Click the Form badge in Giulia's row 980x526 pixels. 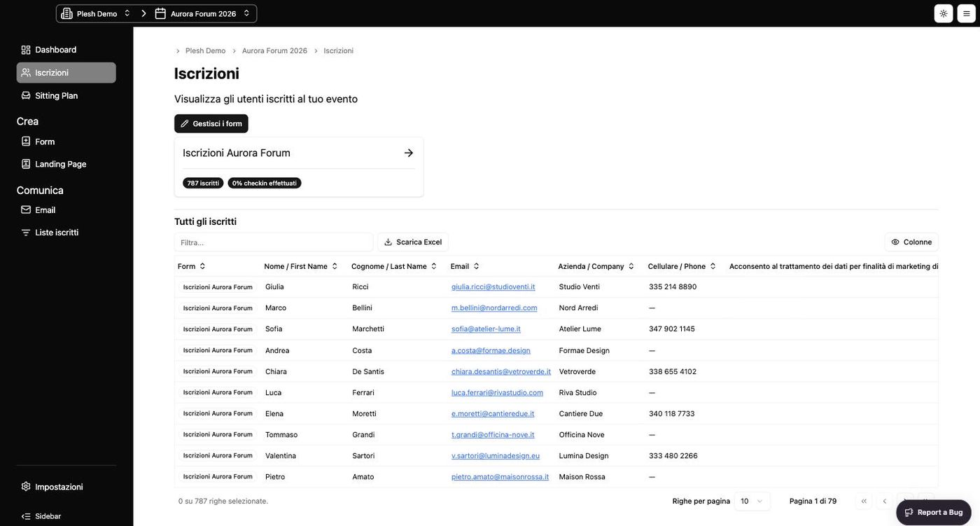tap(218, 287)
